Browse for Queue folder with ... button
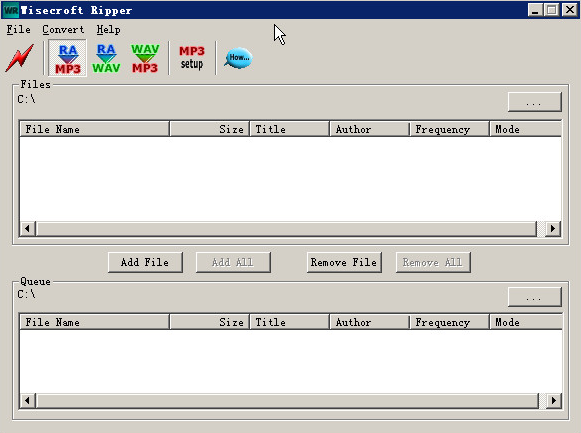581x433 pixels. click(x=535, y=297)
